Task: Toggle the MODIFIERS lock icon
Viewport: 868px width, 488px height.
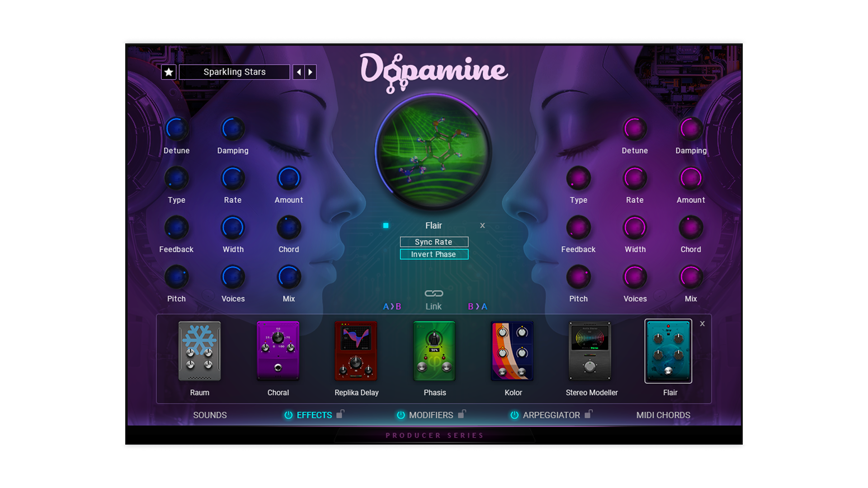Action: coord(462,413)
